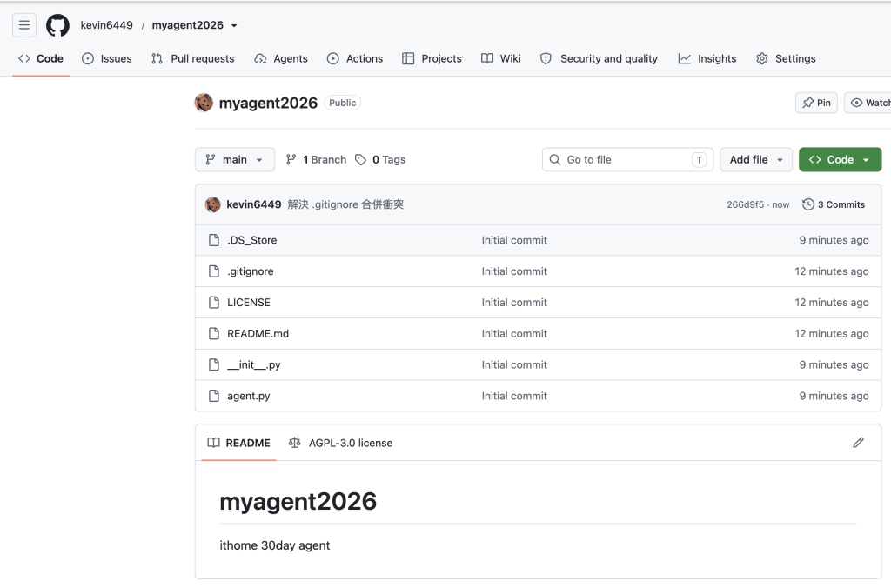Click file icon beside README.md
Screen dimensions: 891x588
coord(214,333)
